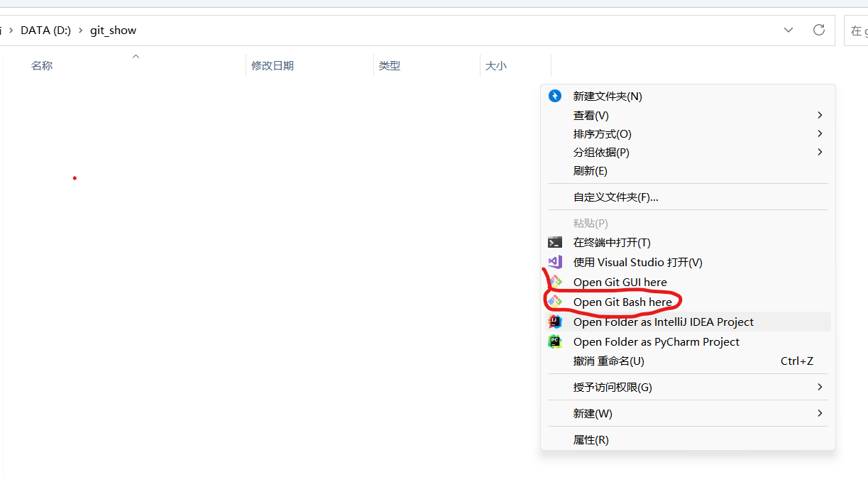Expand the 新建(W) submenu arrow
868x477 pixels.
820,413
